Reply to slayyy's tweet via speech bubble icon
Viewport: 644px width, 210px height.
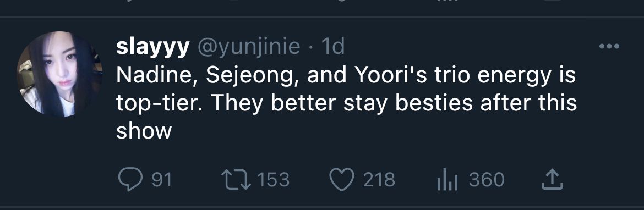point(130,180)
